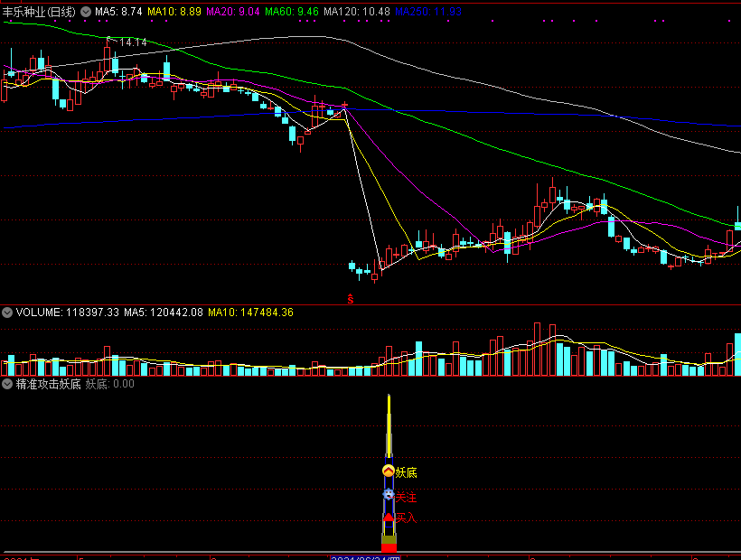Click the red S marker under the candles
Image resolution: width=741 pixels, height=560 pixels.
(351, 298)
